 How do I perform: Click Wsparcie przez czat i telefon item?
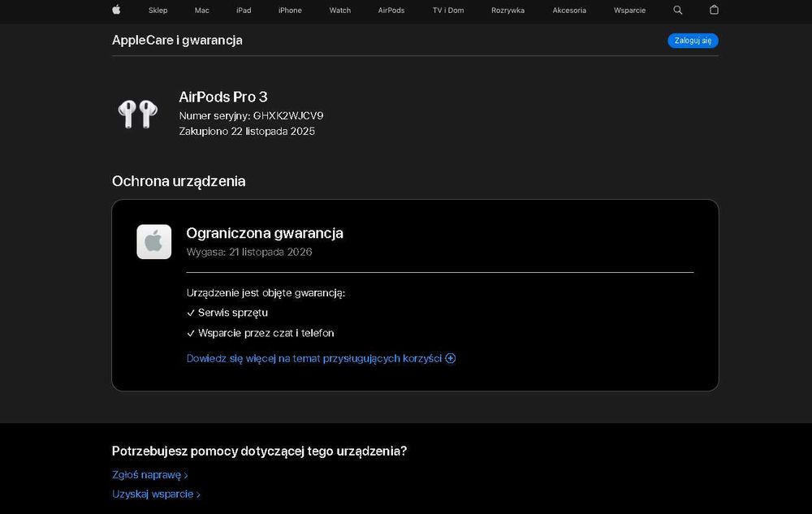[261, 333]
